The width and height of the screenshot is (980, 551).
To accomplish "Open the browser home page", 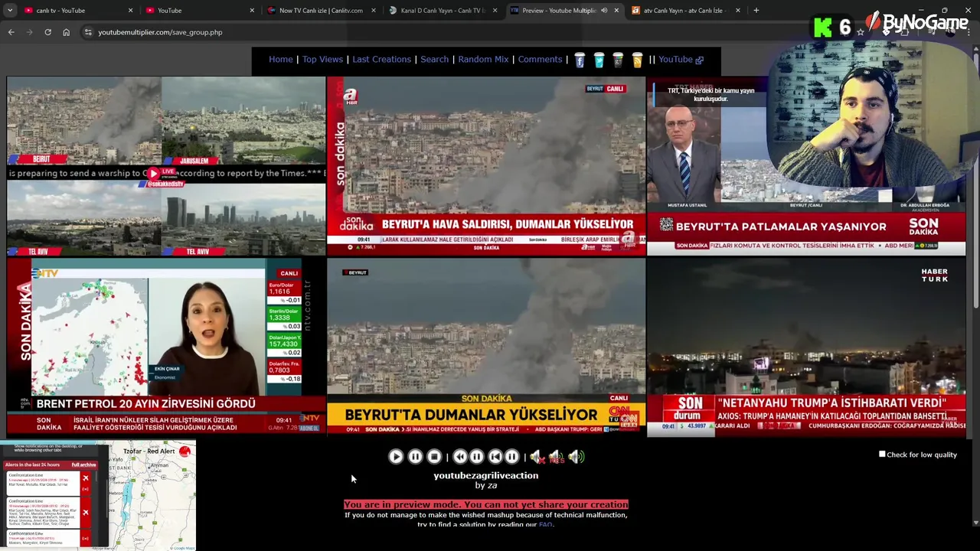I will click(x=66, y=32).
